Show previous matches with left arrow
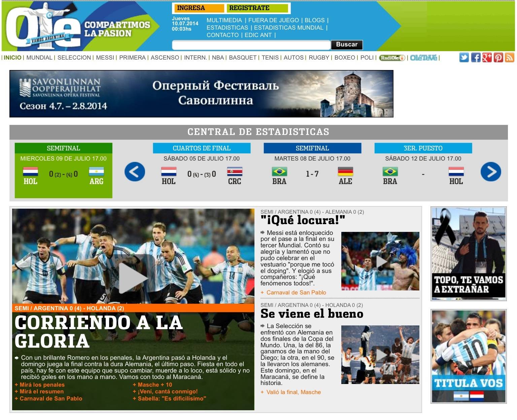Image resolution: width=517 pixels, height=420 pixels. tap(135, 172)
